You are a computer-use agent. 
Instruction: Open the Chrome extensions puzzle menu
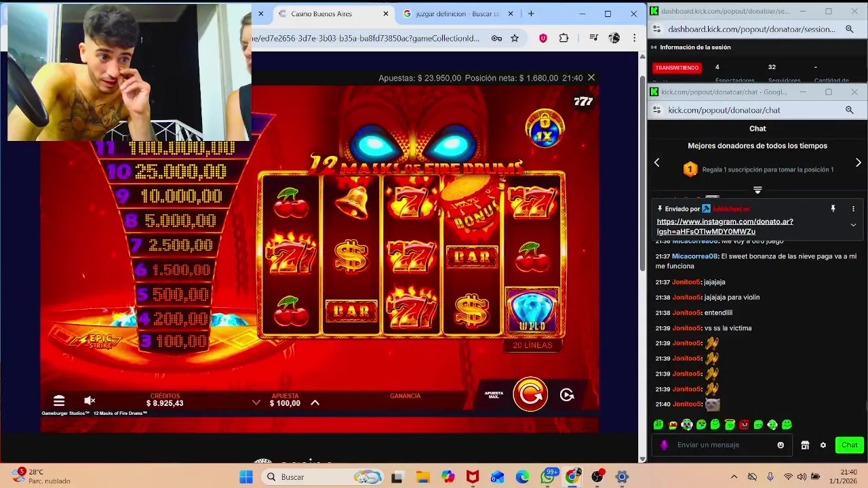[x=564, y=38]
